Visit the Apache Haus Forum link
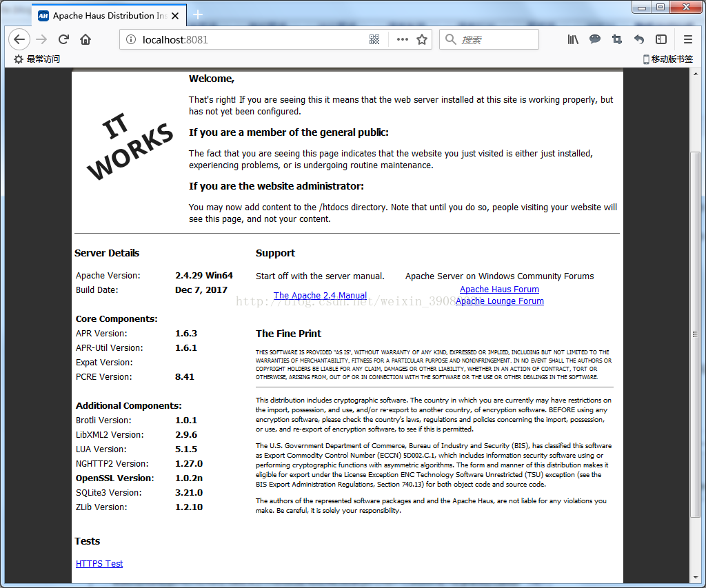The width and height of the screenshot is (706, 588). (499, 289)
